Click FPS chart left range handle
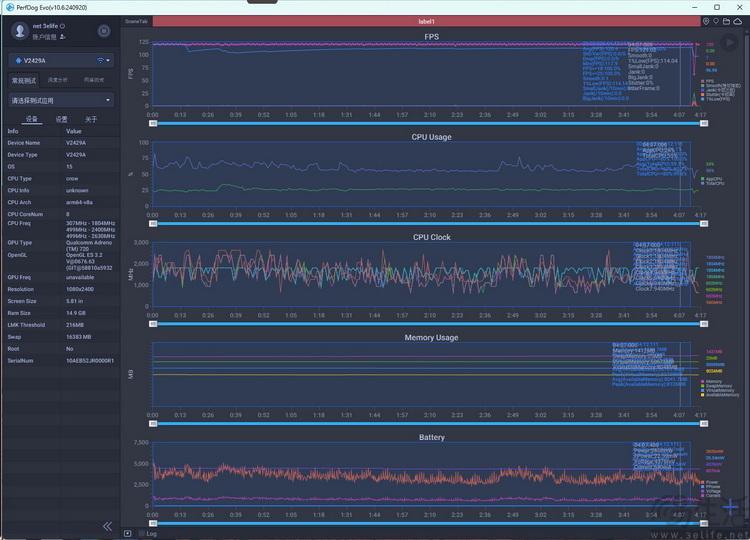Screen dimensions: 750x540 [153, 123]
